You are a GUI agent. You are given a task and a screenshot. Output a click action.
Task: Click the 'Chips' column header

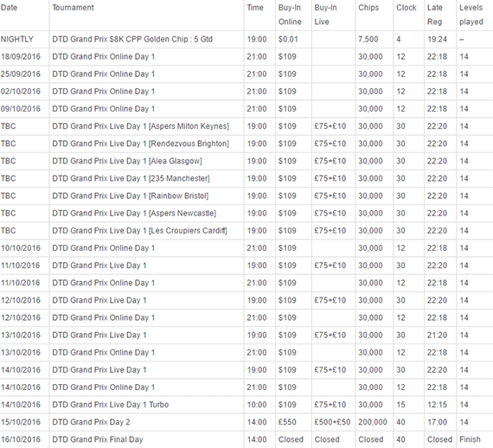[368, 8]
